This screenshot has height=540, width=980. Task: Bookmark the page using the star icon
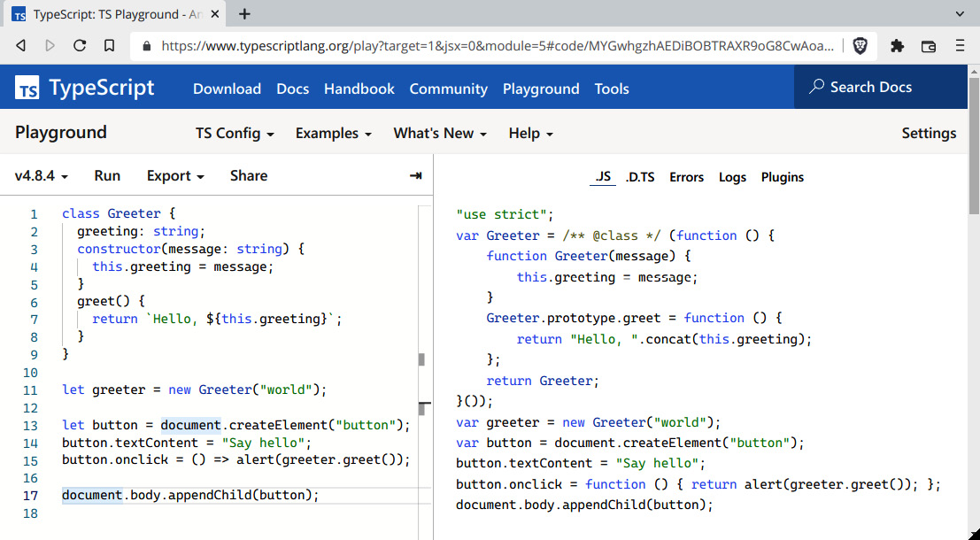[110, 45]
